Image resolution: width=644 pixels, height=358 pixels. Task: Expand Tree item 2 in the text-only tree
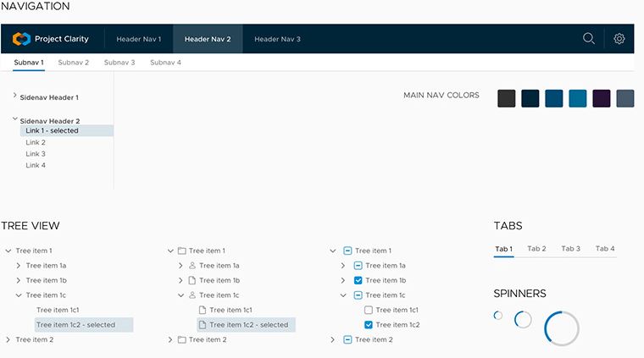pos(8,339)
